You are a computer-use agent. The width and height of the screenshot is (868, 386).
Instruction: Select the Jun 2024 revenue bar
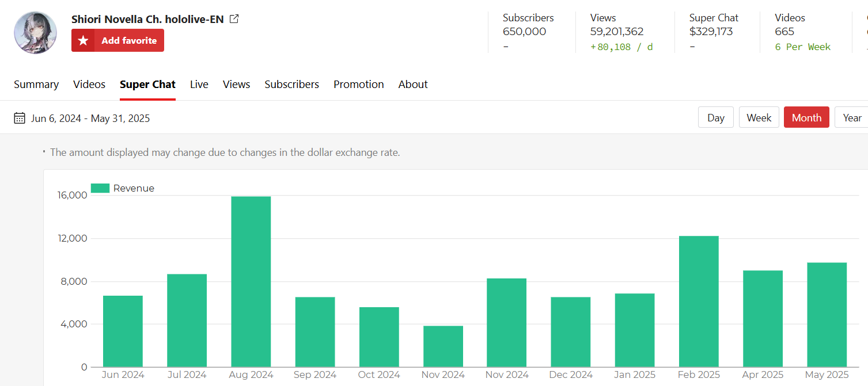[x=123, y=331]
